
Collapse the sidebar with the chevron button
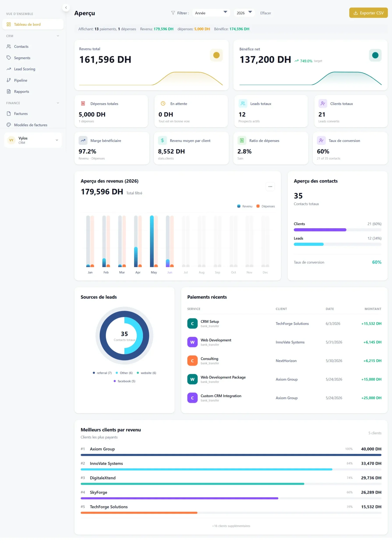[x=66, y=7]
